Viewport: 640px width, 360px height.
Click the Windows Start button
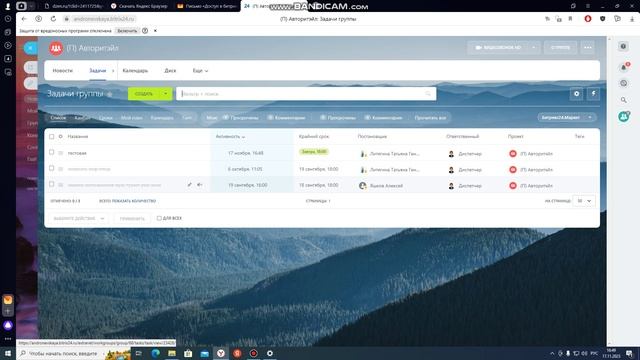8,353
